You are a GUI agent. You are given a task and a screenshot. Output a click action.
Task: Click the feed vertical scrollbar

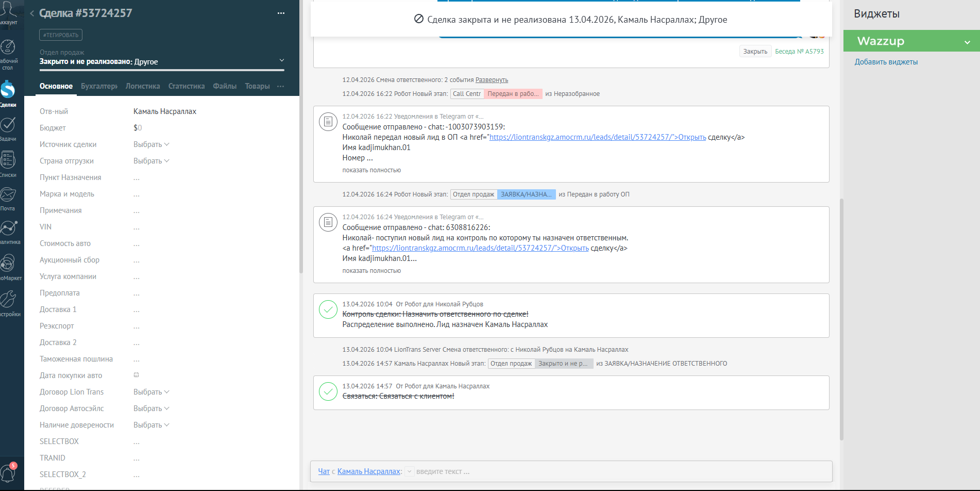coord(841,319)
